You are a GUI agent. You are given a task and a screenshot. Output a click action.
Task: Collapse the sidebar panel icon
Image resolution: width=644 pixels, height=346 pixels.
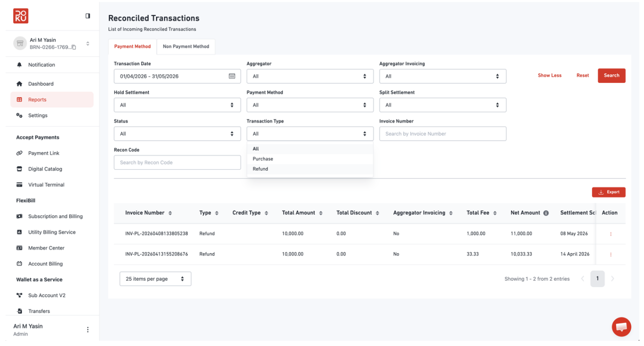tap(88, 16)
